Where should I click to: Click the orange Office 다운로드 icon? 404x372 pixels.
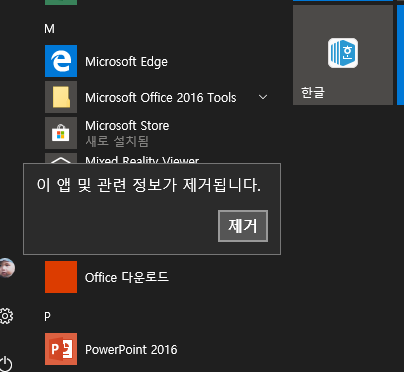[61, 277]
